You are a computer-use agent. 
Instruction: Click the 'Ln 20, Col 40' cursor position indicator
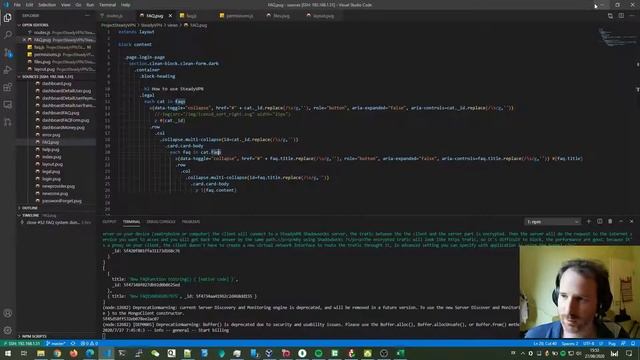click(545, 344)
